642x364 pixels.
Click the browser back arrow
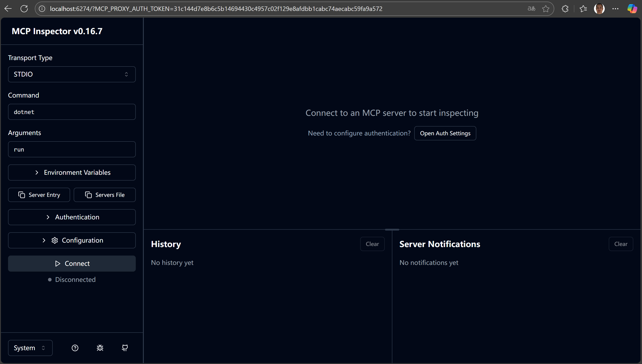pyautogui.click(x=8, y=9)
